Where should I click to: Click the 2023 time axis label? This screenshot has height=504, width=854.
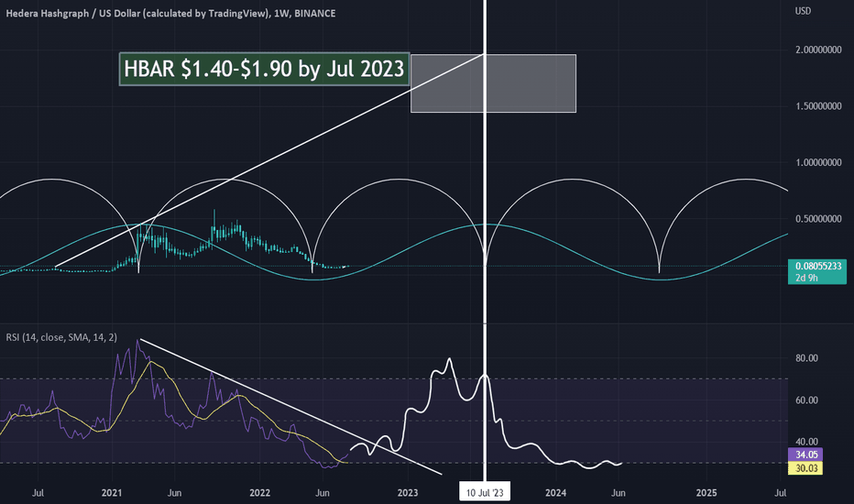(x=408, y=493)
